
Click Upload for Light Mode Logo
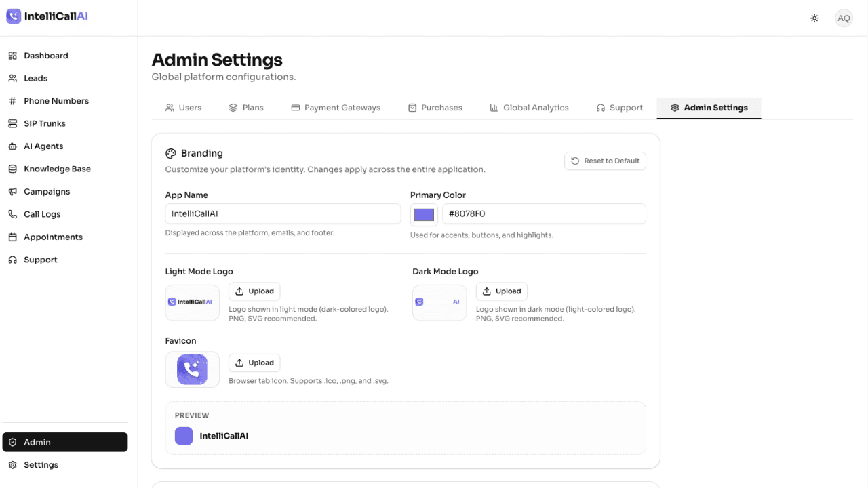click(254, 291)
